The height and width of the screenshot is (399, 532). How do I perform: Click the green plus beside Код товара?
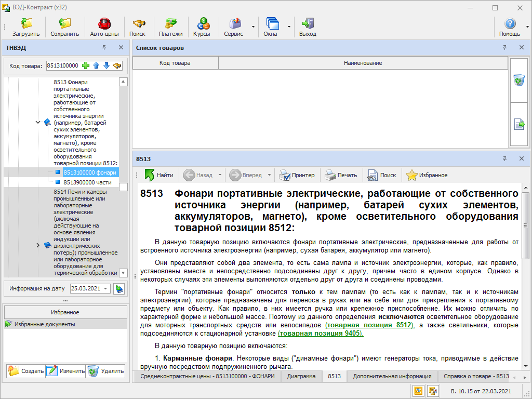pyautogui.click(x=86, y=65)
